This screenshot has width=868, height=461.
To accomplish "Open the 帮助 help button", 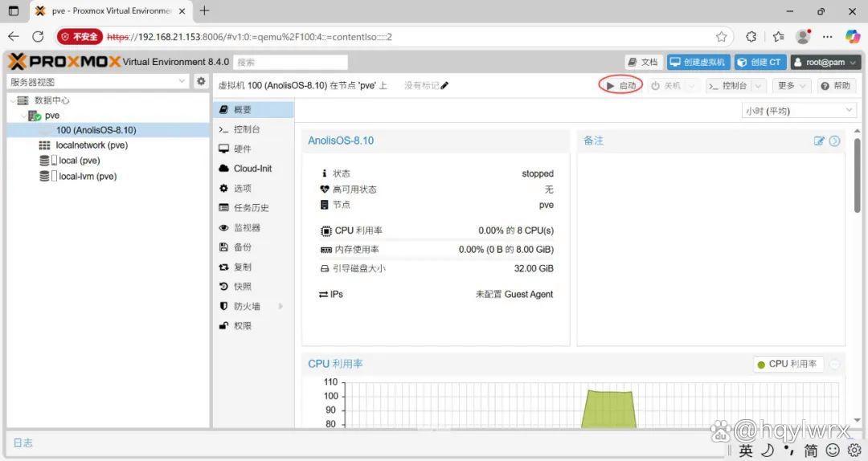I will (836, 86).
